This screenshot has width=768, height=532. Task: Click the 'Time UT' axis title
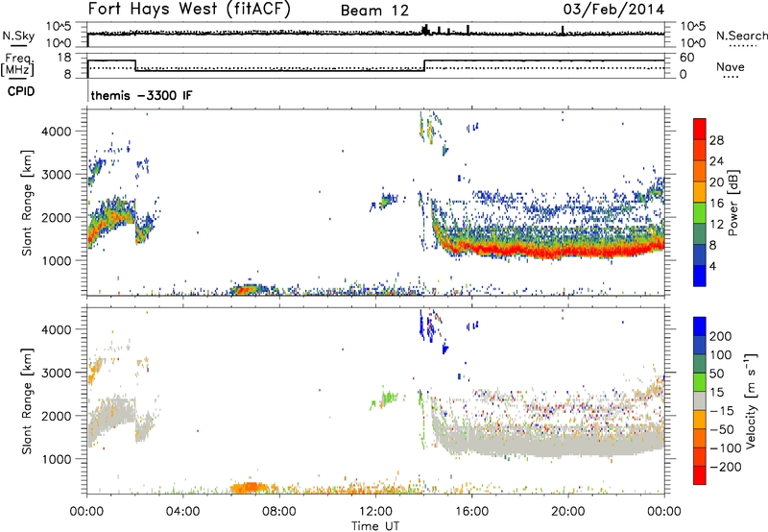pyautogui.click(x=375, y=526)
